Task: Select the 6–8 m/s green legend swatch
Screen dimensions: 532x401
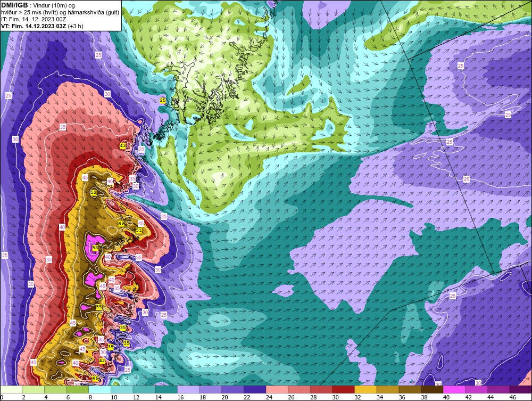Action: [78, 389]
